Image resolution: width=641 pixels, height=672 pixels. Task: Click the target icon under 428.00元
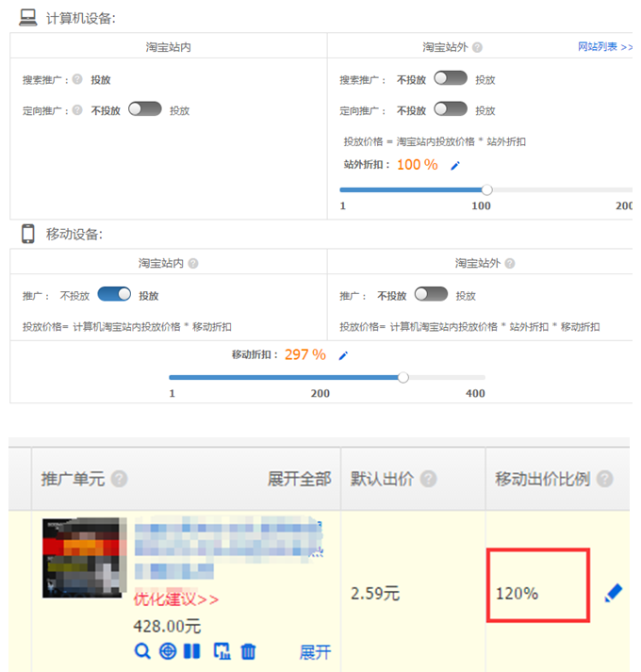click(x=168, y=651)
